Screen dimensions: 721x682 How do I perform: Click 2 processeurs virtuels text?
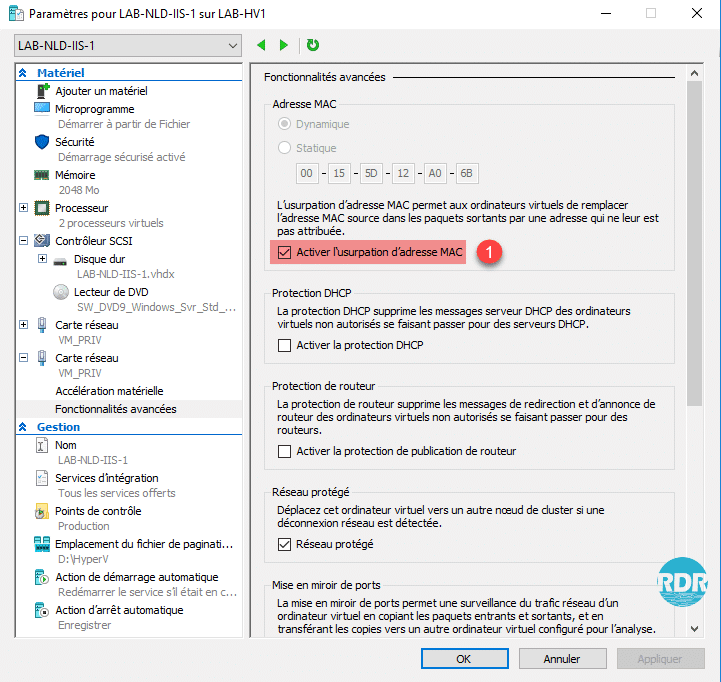(111, 223)
